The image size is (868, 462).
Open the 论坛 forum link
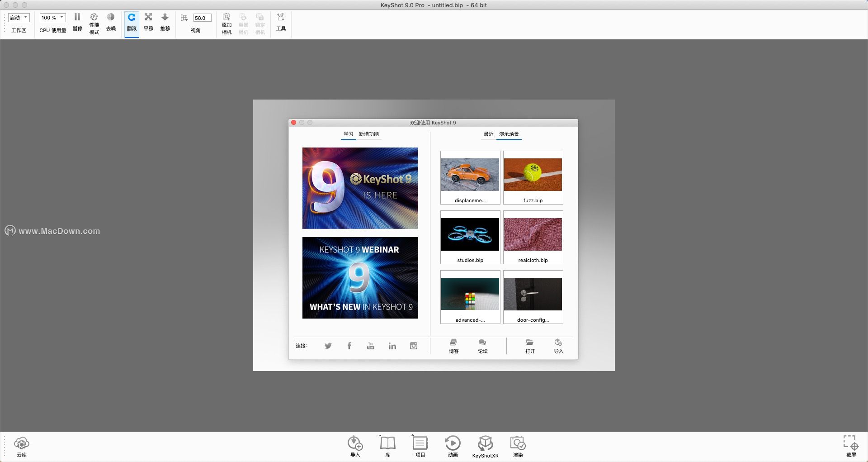tap(482, 346)
